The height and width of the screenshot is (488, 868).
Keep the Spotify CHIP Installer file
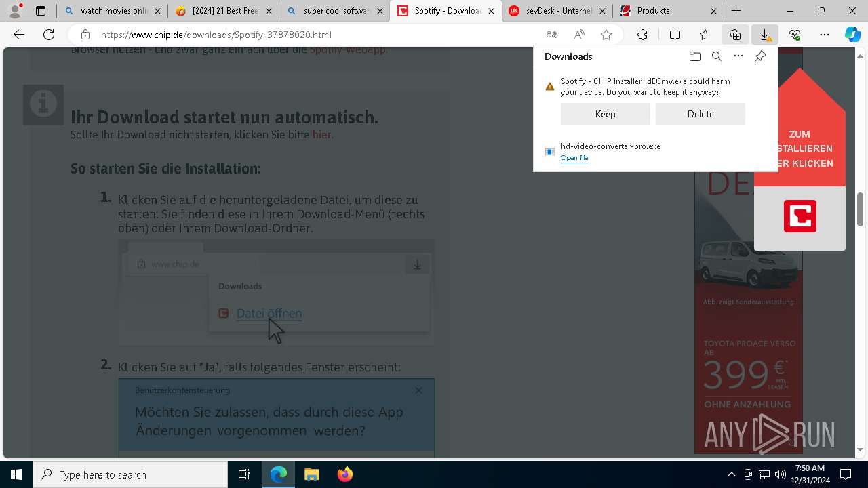click(x=606, y=114)
